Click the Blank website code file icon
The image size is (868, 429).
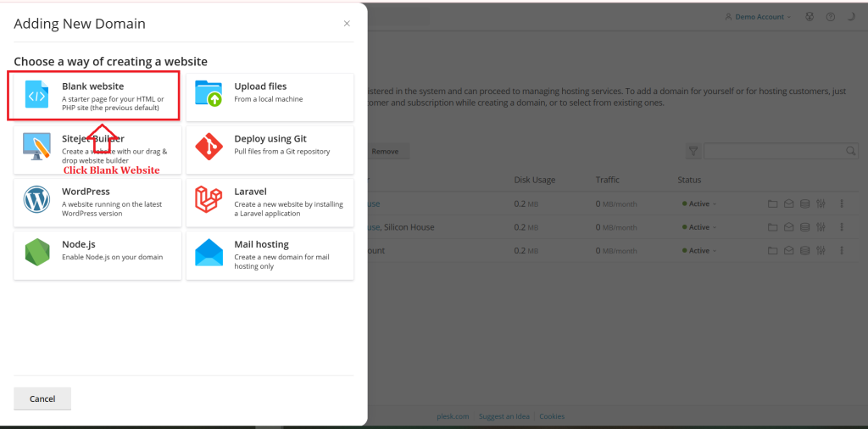point(37,95)
